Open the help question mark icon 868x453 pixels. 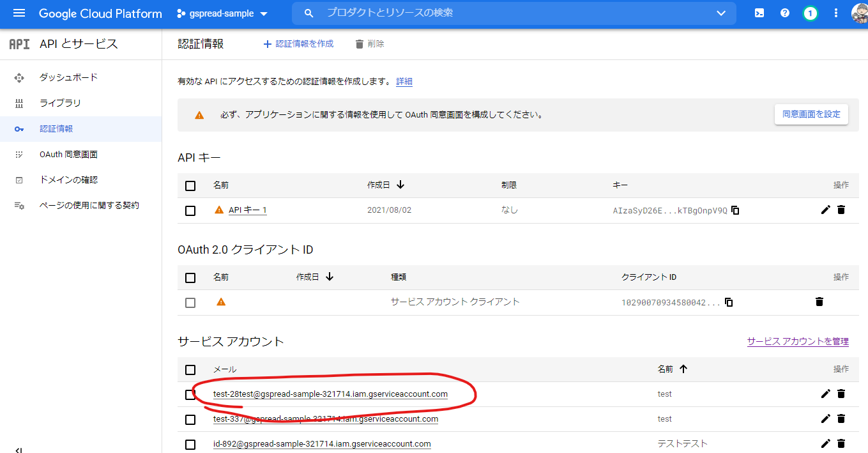click(x=785, y=13)
